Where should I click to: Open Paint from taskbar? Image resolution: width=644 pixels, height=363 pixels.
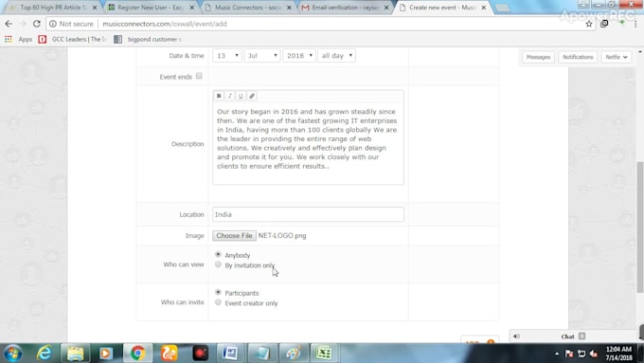294,354
